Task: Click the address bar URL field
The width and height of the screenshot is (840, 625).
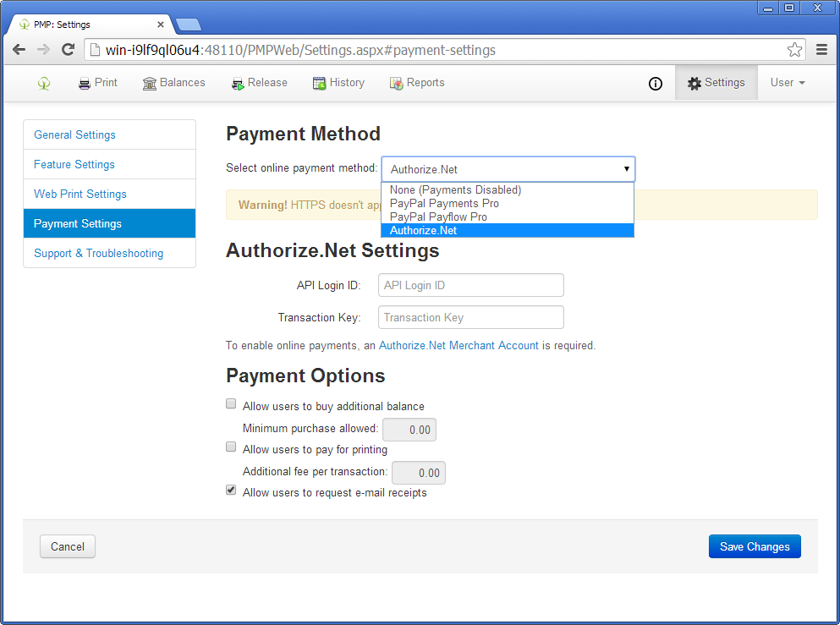Action: tap(446, 50)
